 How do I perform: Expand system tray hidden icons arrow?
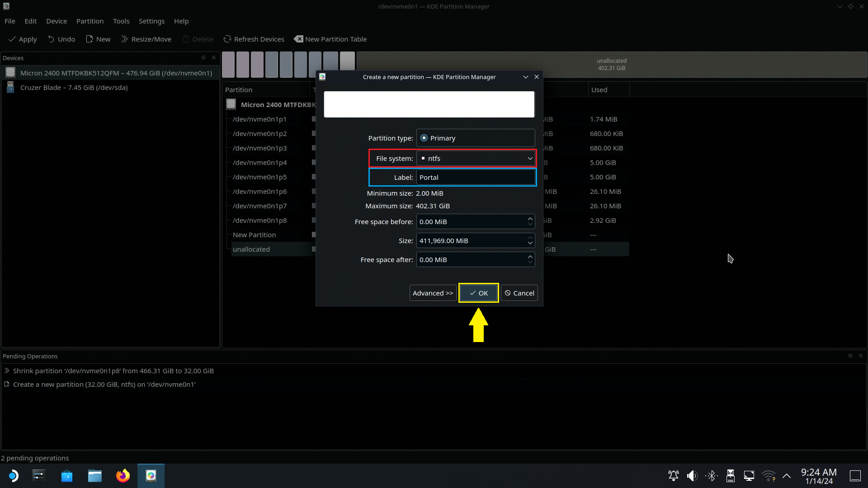click(787, 476)
